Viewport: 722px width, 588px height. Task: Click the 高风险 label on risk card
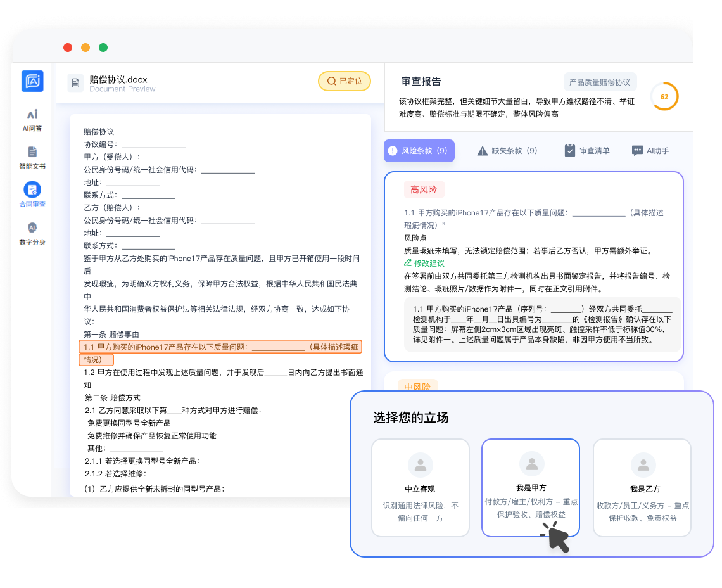point(424,189)
